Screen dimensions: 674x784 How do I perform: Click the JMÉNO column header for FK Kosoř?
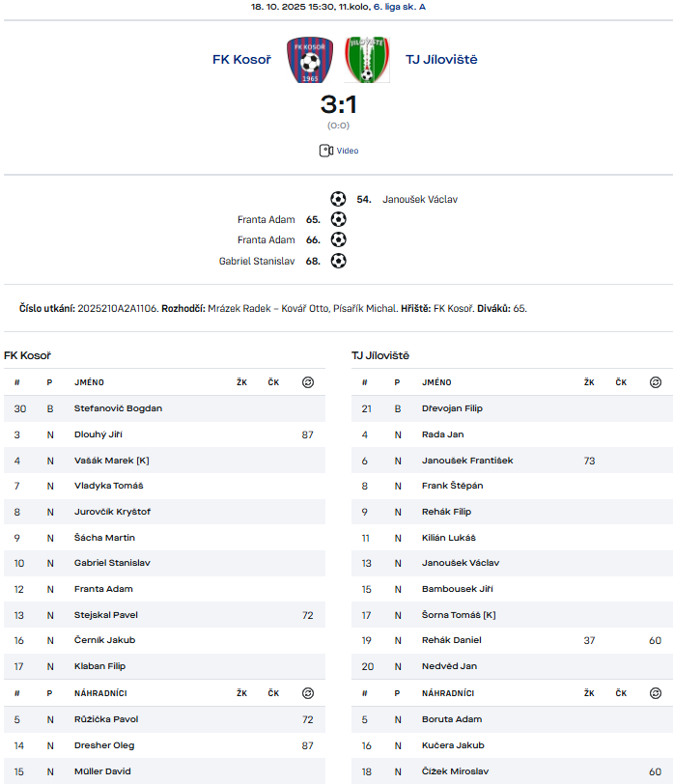[x=89, y=382]
